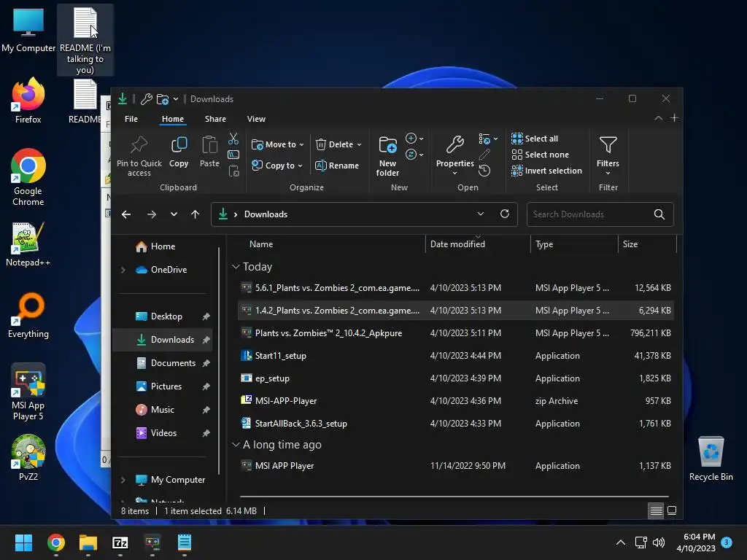Select PvZ2 desktop icon
This screenshot has height=560, width=747.
point(28,458)
